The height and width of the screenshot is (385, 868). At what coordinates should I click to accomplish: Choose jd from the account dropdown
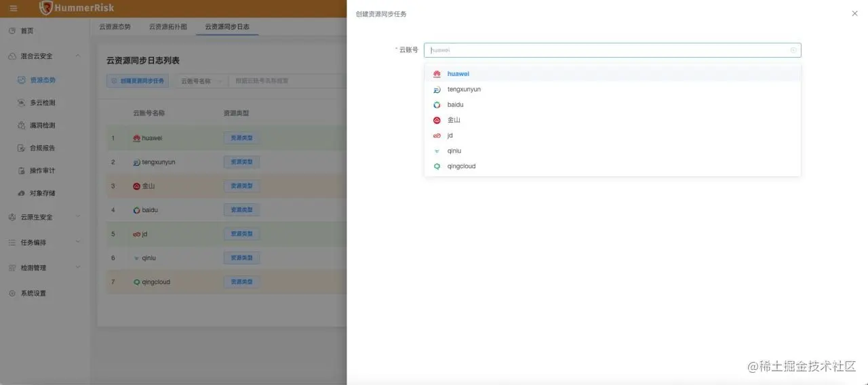[x=612, y=136]
